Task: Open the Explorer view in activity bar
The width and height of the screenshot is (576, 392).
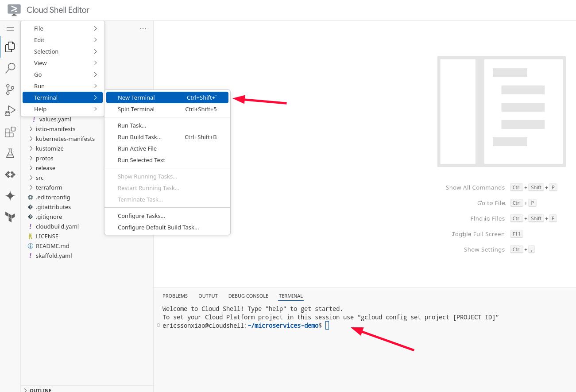Action: pyautogui.click(x=10, y=47)
